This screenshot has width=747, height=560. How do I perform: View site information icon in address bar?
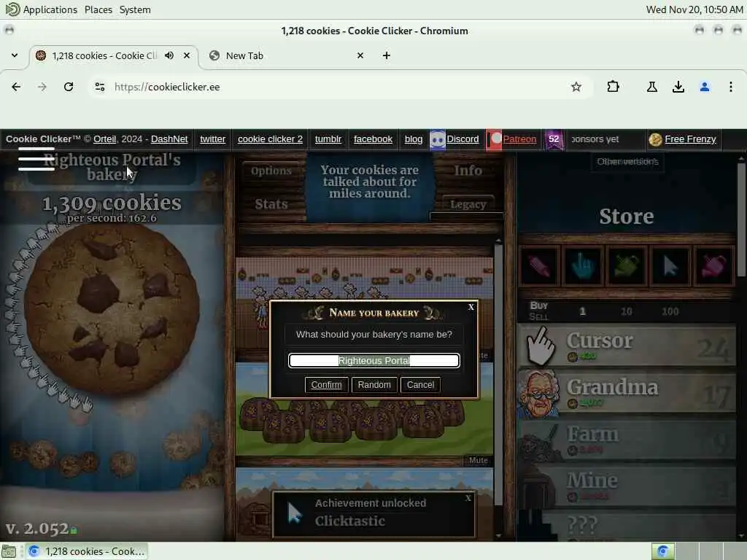coord(100,87)
